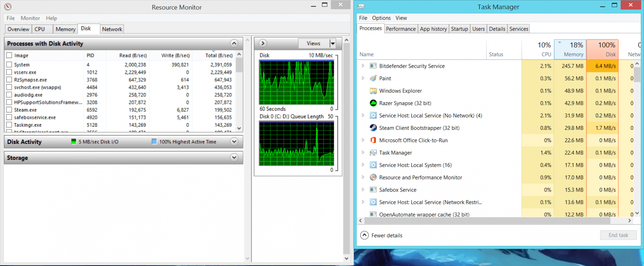Open the Services tab in Task Manager
The height and width of the screenshot is (266, 644).
click(x=519, y=29)
